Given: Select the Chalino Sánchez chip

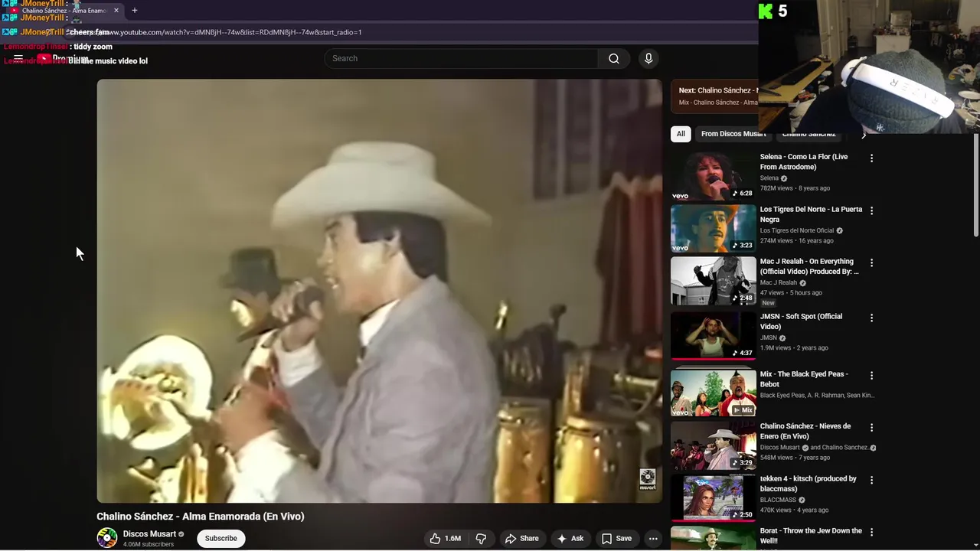Looking at the screenshot, I should pos(808,135).
